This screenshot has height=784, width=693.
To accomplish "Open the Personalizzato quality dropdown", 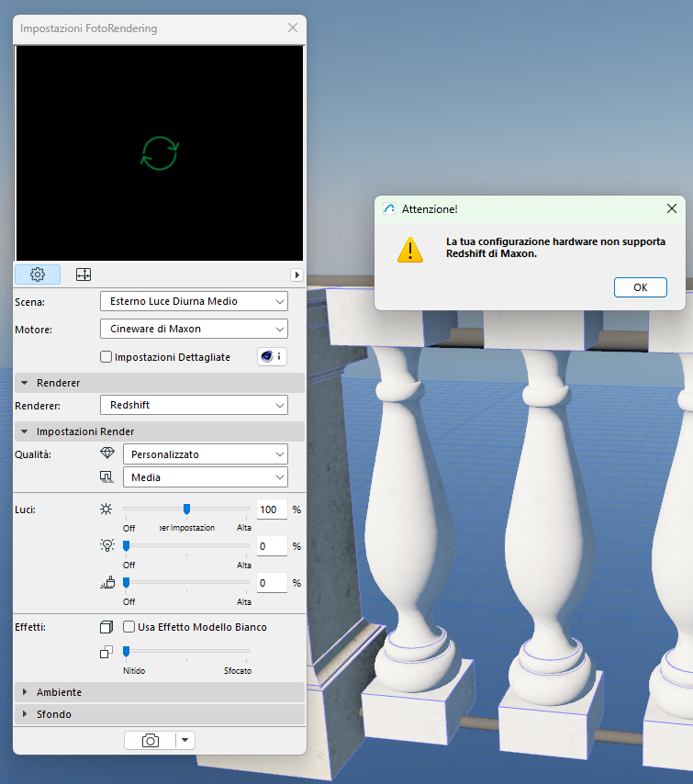I will (206, 454).
